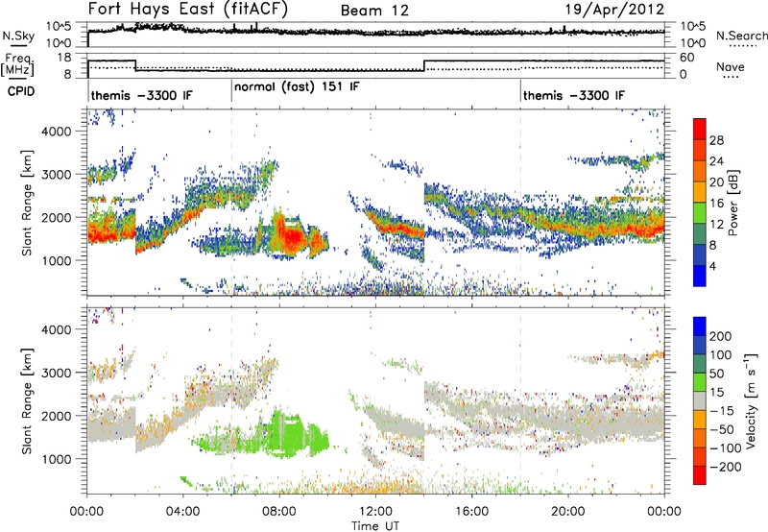This screenshot has width=768, height=532.
Task: Click the 'Nave' legend label
Action: pos(731,66)
